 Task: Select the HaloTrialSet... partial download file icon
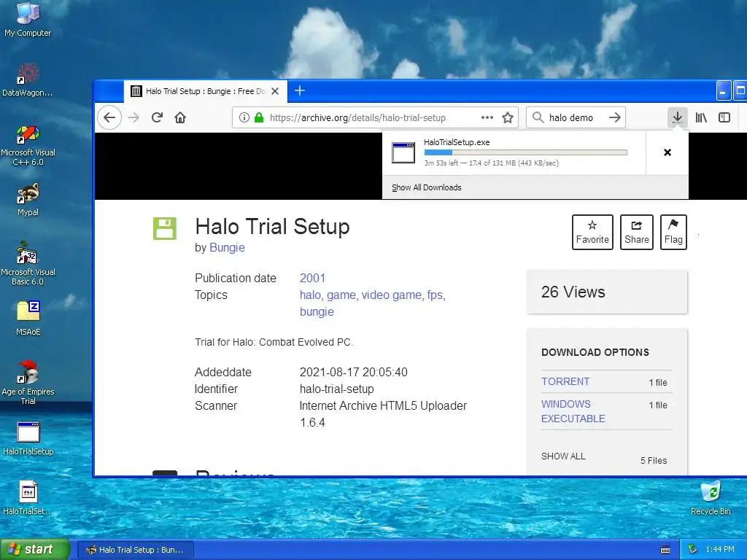pyautogui.click(x=28, y=498)
